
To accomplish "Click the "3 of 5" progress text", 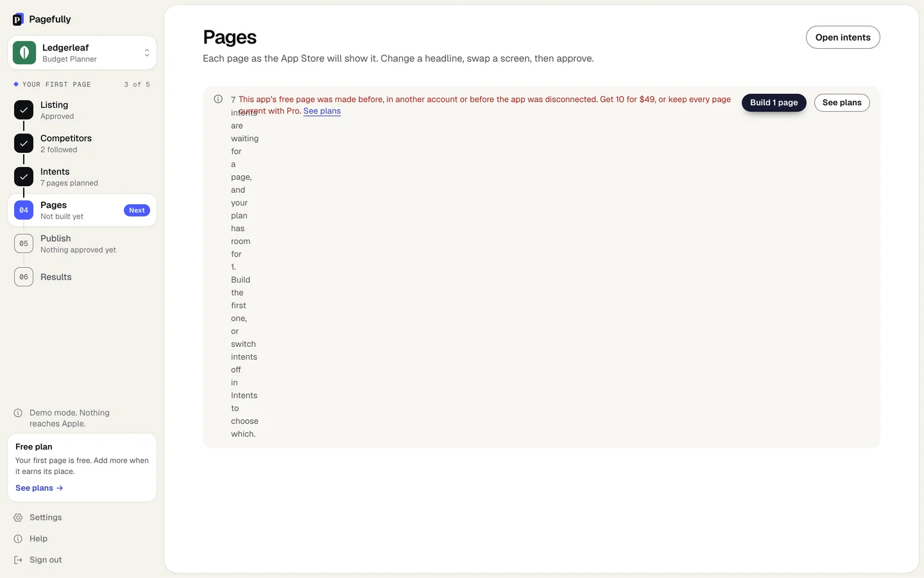I will tap(137, 84).
